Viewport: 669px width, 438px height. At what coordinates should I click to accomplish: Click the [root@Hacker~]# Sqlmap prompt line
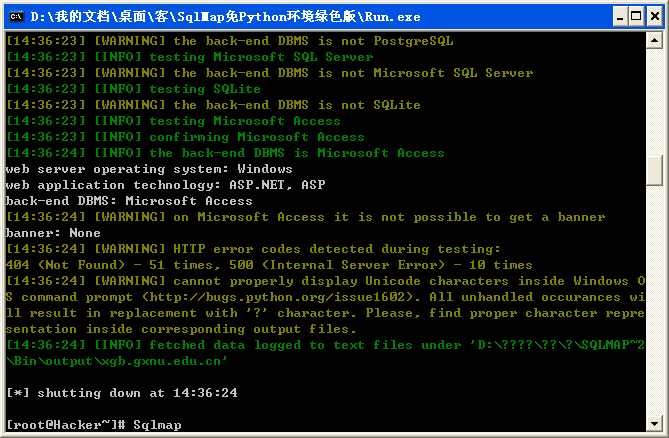[94, 425]
